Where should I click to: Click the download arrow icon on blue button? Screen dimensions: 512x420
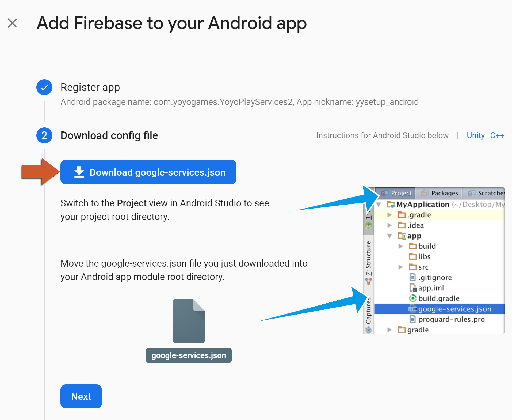coord(79,172)
